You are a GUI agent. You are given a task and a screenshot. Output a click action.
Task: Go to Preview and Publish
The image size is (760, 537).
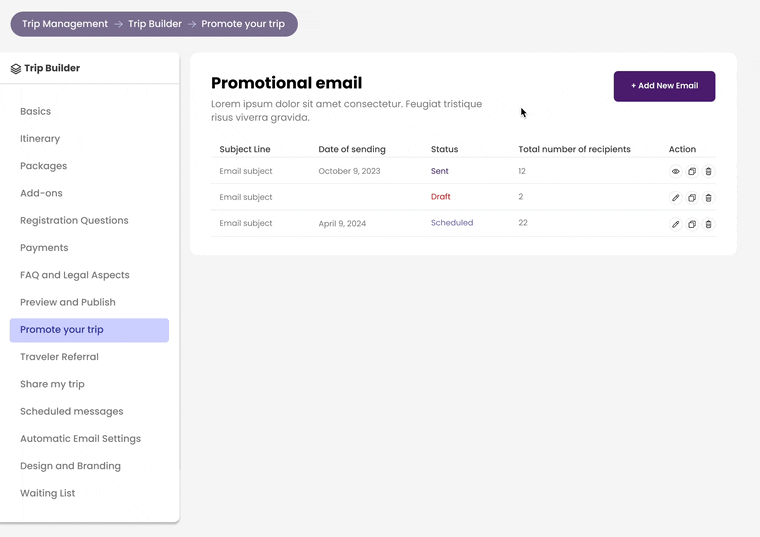pos(68,302)
